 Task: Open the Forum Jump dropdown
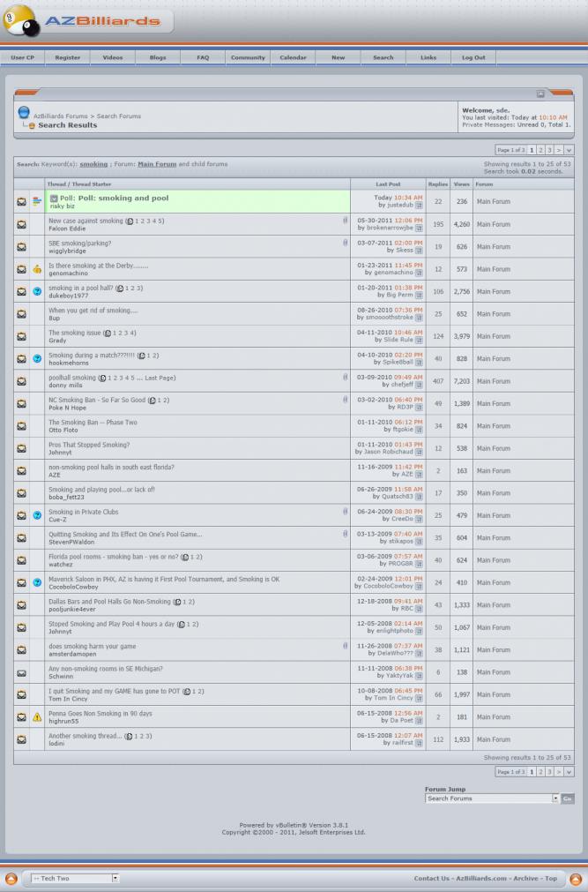click(x=555, y=798)
